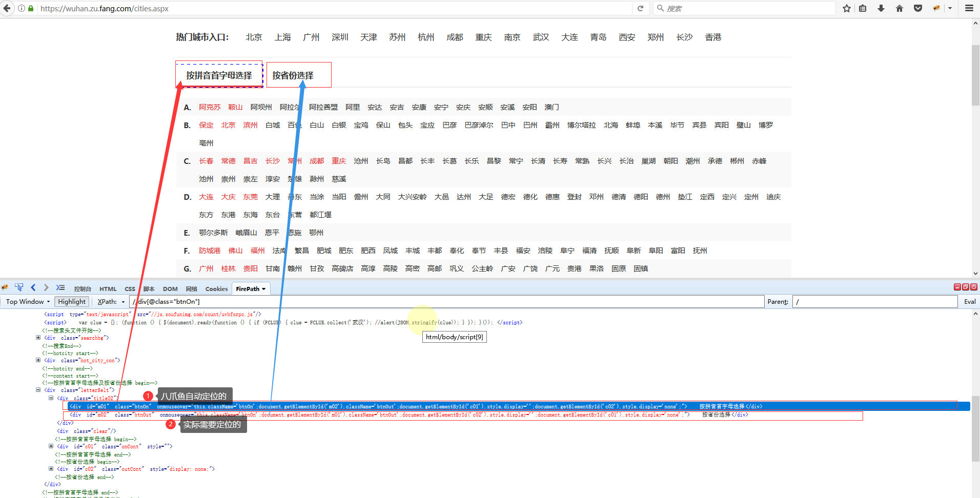Viewport: 980px width, 498px height.
Task: Open the Cookies tab in Firebug
Action: [x=217, y=289]
